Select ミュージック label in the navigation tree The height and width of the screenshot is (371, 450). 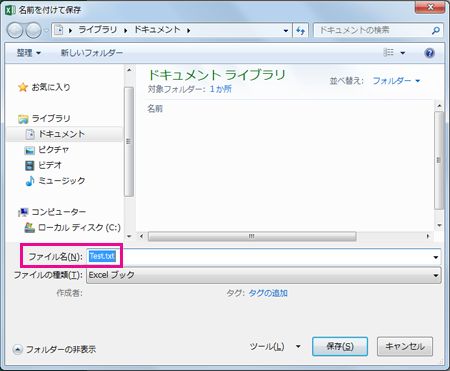click(62, 181)
